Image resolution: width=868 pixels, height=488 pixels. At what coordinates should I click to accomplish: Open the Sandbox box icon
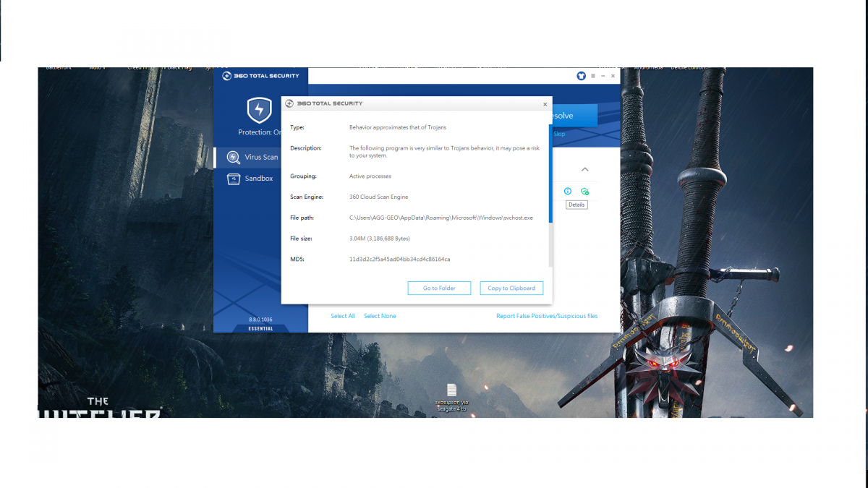click(234, 179)
